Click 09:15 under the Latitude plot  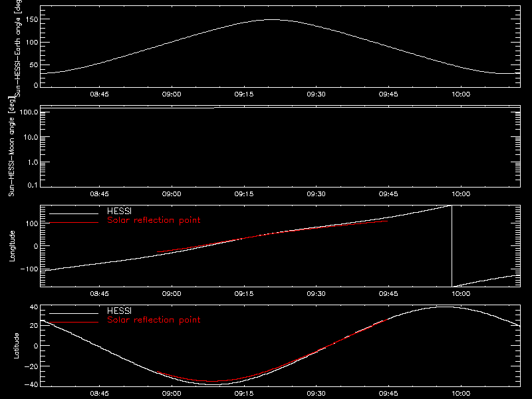[244, 394]
